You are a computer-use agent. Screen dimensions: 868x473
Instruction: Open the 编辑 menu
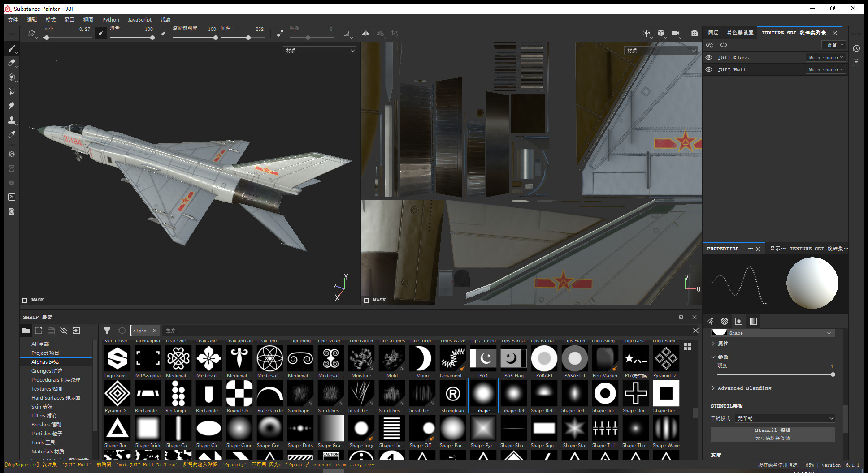click(x=32, y=20)
